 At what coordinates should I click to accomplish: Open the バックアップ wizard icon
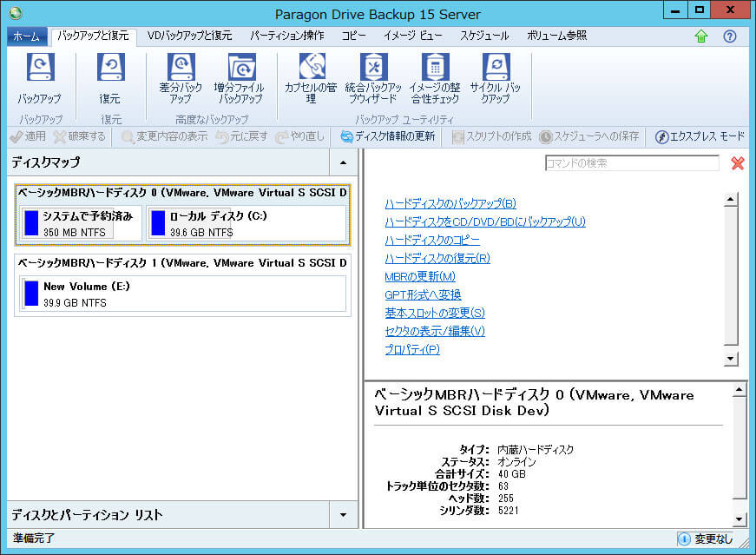[40, 79]
